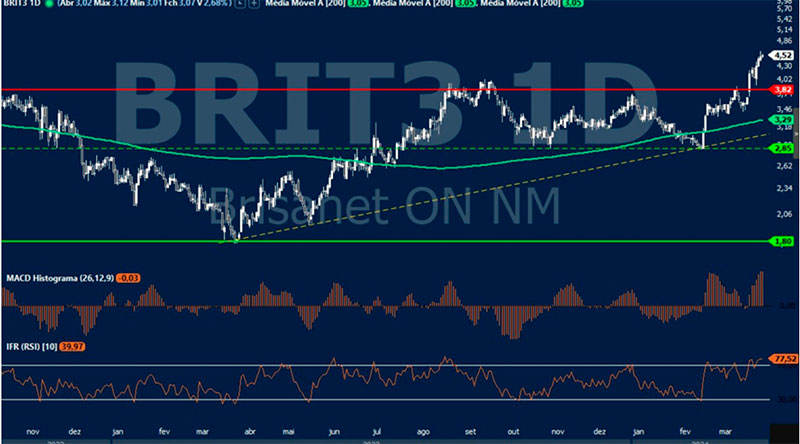The width and height of the screenshot is (800, 444).
Task: Select the red 3,82 resistance price tag
Action: point(782,90)
